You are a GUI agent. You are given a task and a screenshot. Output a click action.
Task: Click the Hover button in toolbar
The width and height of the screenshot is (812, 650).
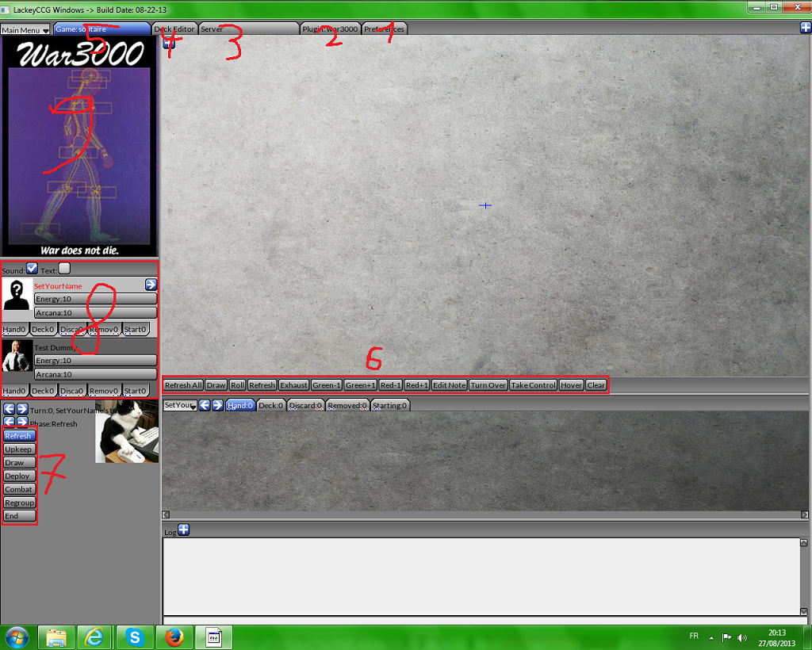(571, 385)
